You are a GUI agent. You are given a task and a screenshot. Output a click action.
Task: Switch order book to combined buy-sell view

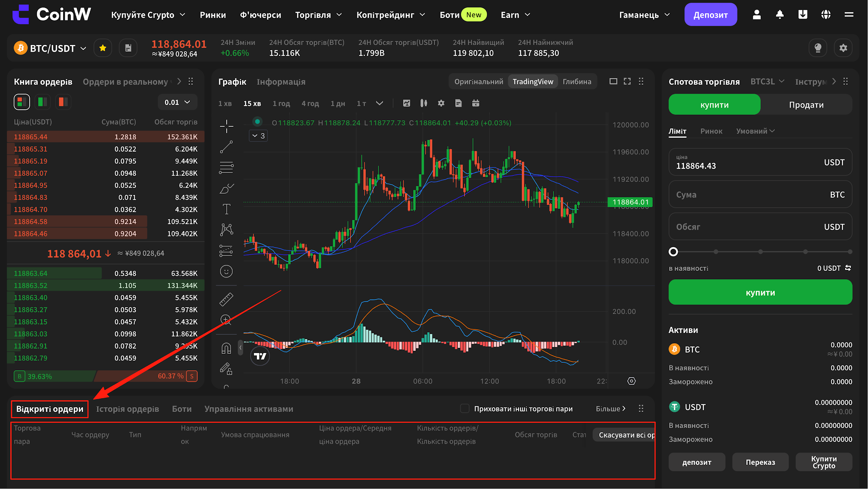(22, 102)
